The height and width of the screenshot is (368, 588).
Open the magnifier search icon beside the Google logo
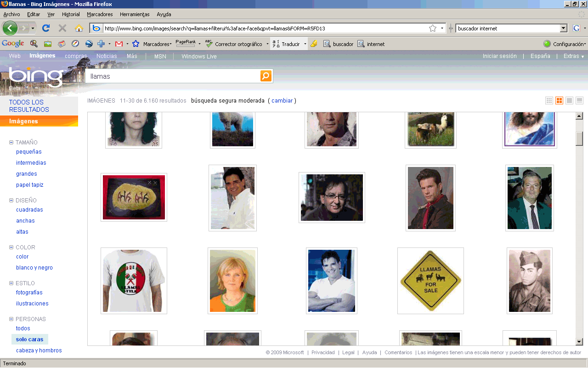(34, 44)
